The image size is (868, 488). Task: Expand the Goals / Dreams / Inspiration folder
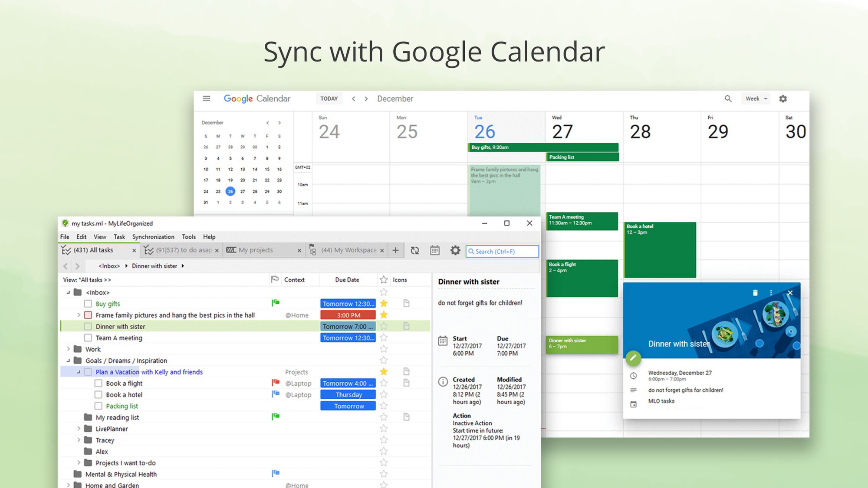coord(70,360)
